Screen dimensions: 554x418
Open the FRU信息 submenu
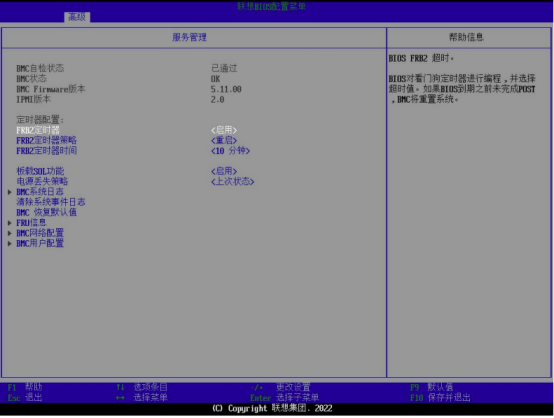31,223
